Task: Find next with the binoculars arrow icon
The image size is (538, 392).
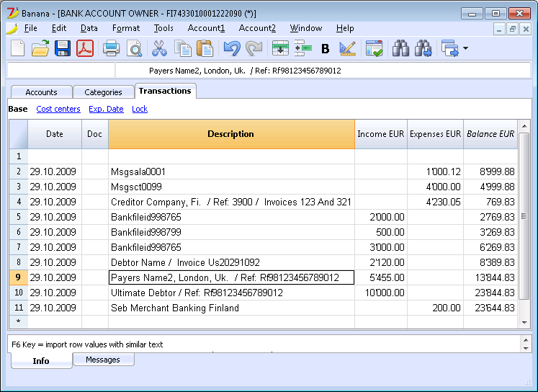Action: click(x=423, y=48)
